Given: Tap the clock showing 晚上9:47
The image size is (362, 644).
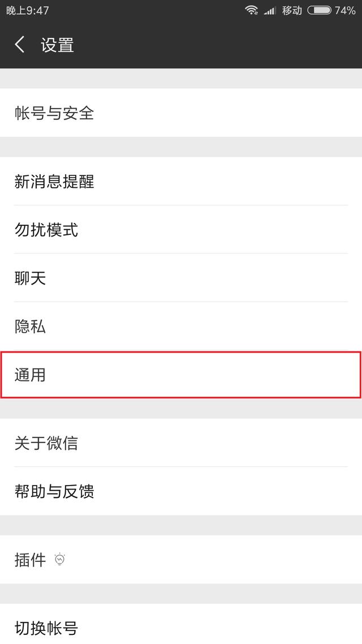Looking at the screenshot, I should 27,10.
